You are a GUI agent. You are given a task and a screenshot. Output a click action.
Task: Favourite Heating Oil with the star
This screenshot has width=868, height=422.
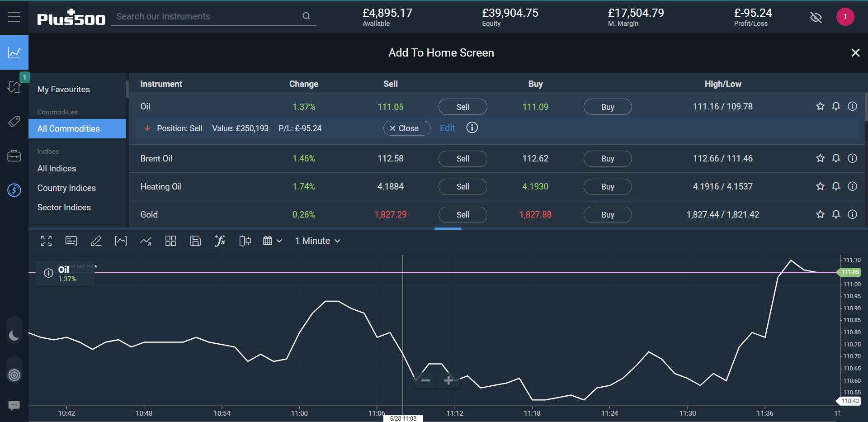point(820,186)
